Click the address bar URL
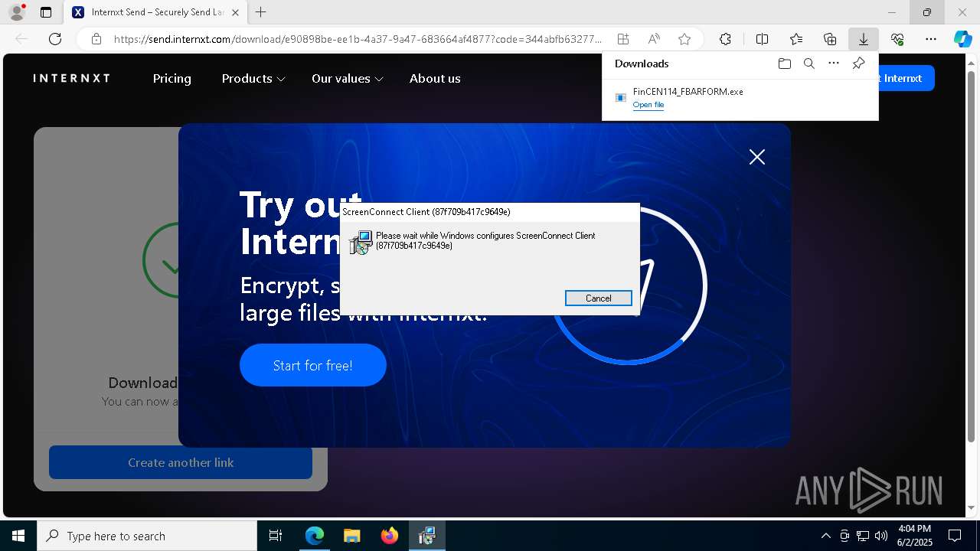The width and height of the screenshot is (980, 551). pyautogui.click(x=358, y=39)
